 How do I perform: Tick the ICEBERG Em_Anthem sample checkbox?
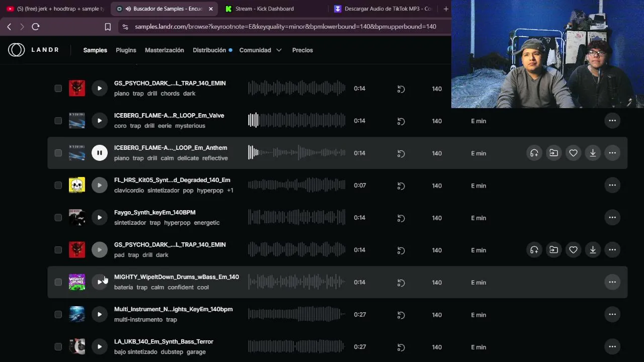(x=58, y=153)
